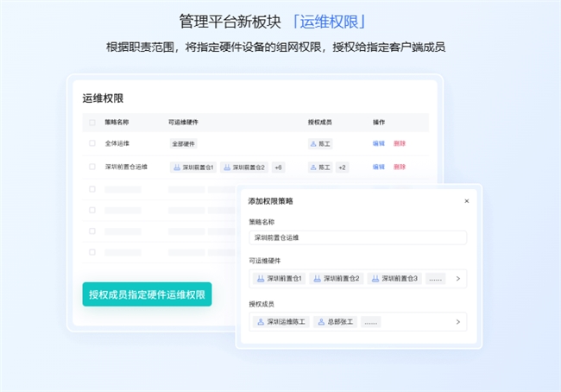561x392 pixels.
Task: Show the +2 more members tag
Action: (x=343, y=168)
